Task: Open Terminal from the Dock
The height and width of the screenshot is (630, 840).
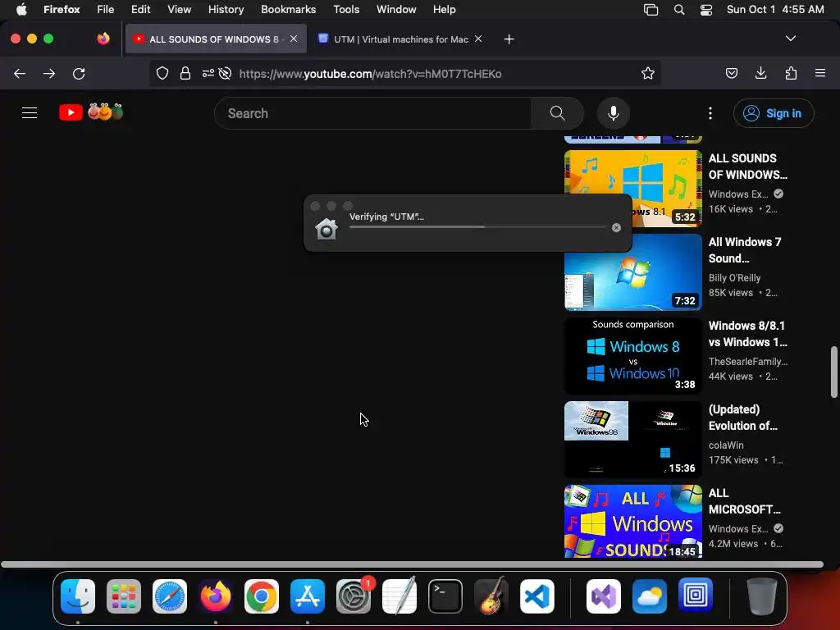Action: click(x=445, y=596)
